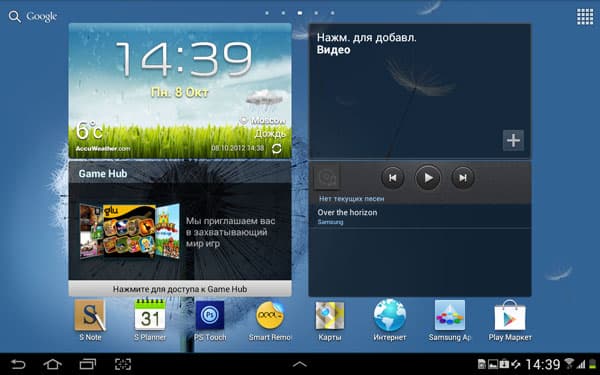The height and width of the screenshot is (375, 600).
Task: Add video with the plus button
Action: coord(513,140)
